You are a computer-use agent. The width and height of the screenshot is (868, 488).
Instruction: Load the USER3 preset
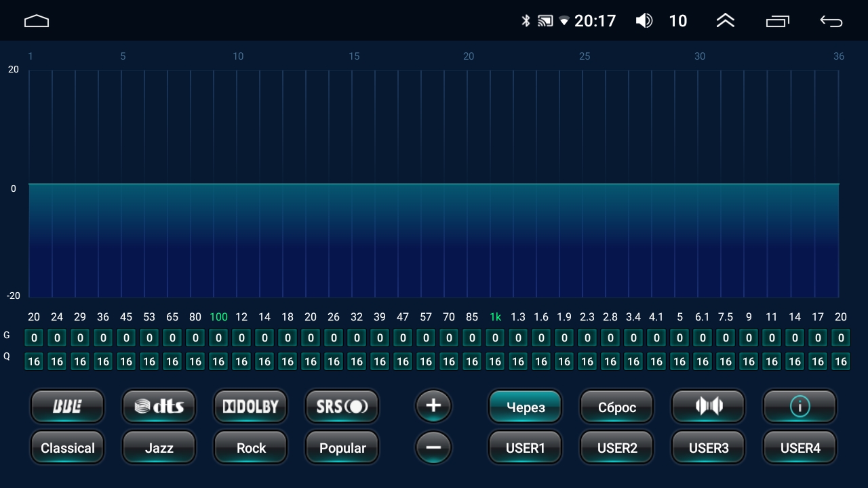709,447
